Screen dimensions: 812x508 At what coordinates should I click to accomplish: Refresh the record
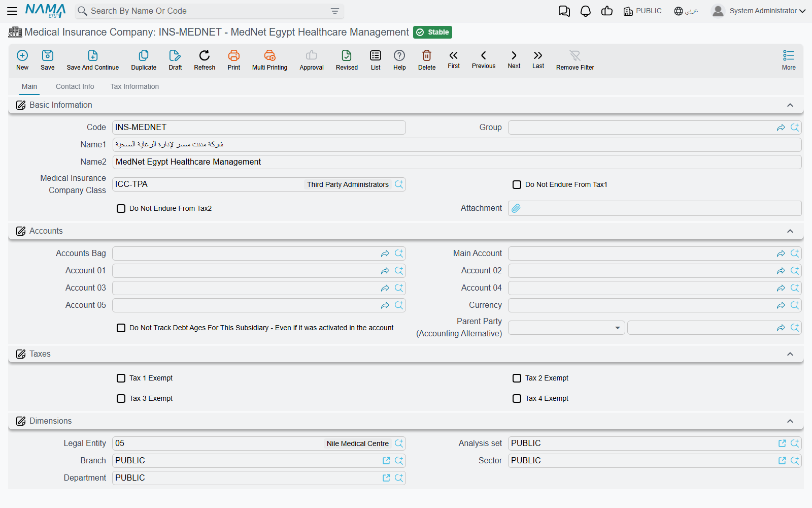click(205, 55)
